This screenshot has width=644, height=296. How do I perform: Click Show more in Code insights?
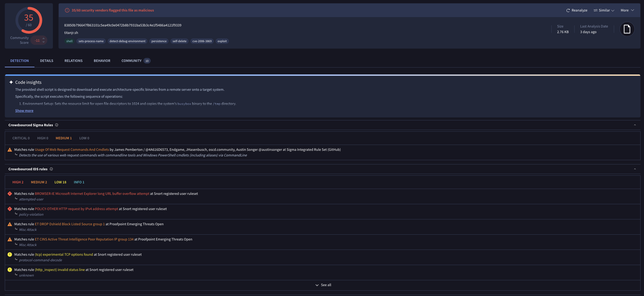tap(24, 111)
